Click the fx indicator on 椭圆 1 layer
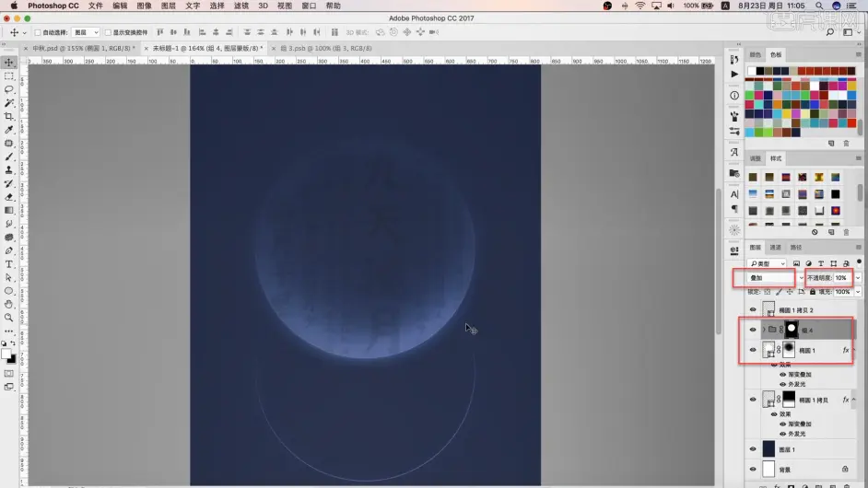This screenshot has width=868, height=488. click(x=845, y=350)
